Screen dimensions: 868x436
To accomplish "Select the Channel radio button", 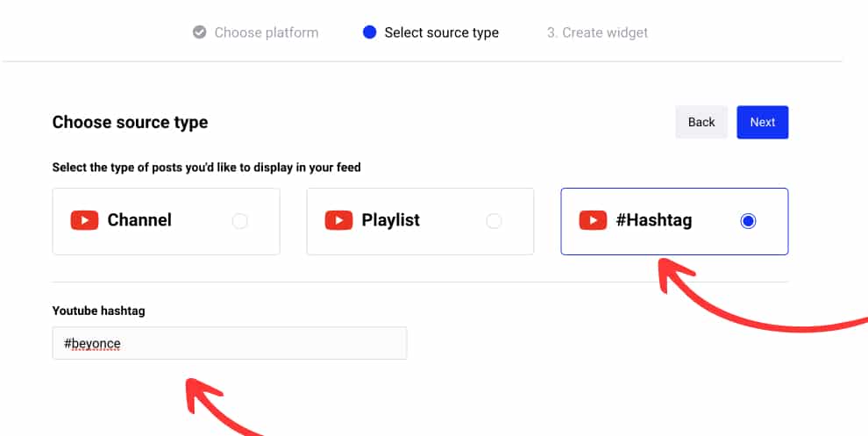I will pyautogui.click(x=239, y=221).
